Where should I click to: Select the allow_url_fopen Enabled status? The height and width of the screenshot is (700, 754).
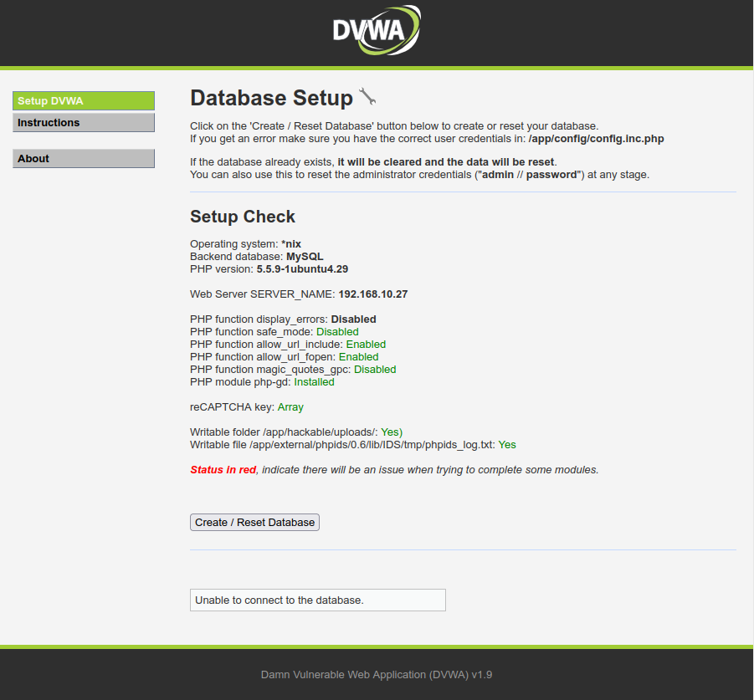pyautogui.click(x=359, y=357)
